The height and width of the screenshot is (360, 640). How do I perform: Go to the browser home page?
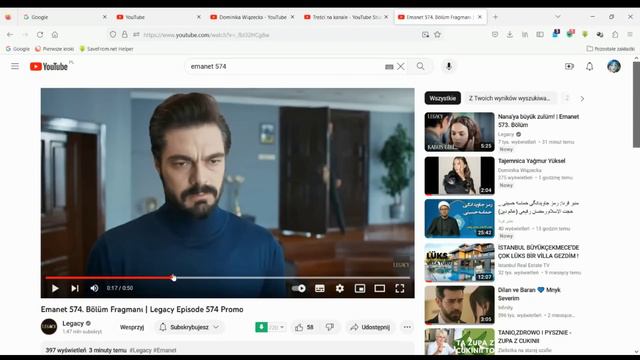(55, 35)
